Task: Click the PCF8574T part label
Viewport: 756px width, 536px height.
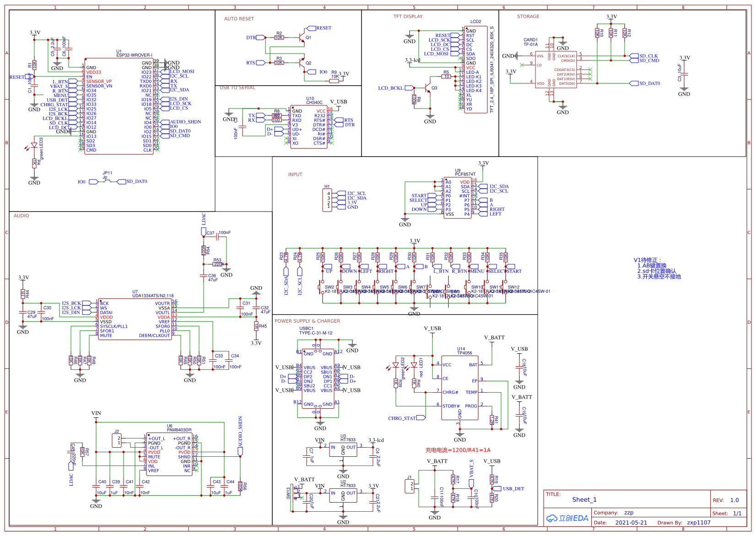Action: 465,174
